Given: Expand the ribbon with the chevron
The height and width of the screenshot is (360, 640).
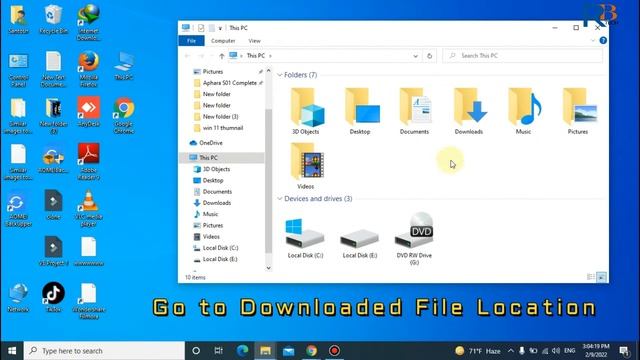Looking at the screenshot, I should click(x=593, y=40).
